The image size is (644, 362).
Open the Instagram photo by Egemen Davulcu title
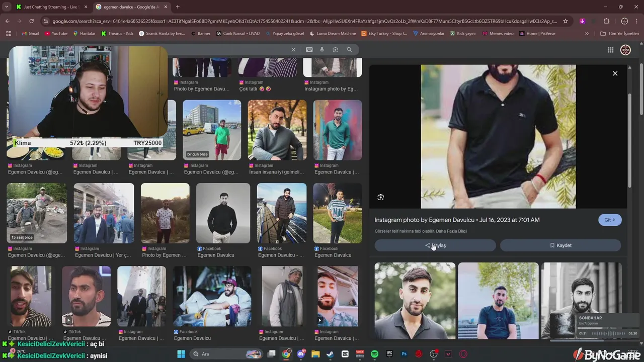(x=457, y=220)
